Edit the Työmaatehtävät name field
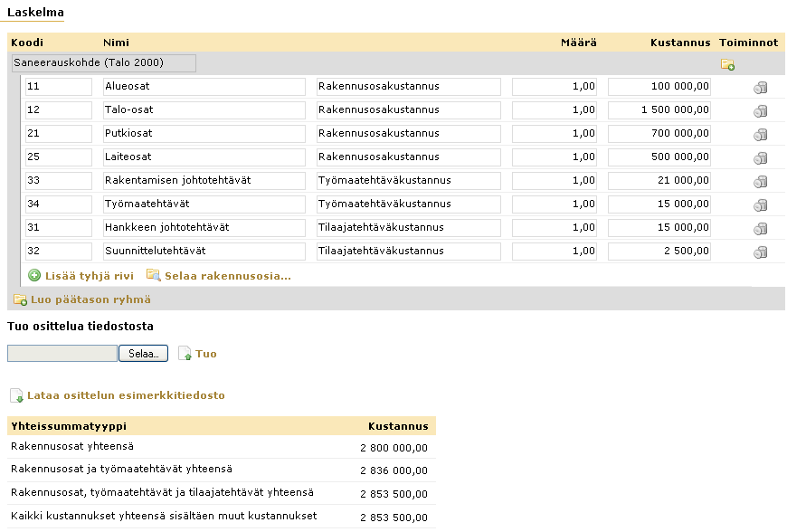The width and height of the screenshot is (787, 532). [x=204, y=204]
